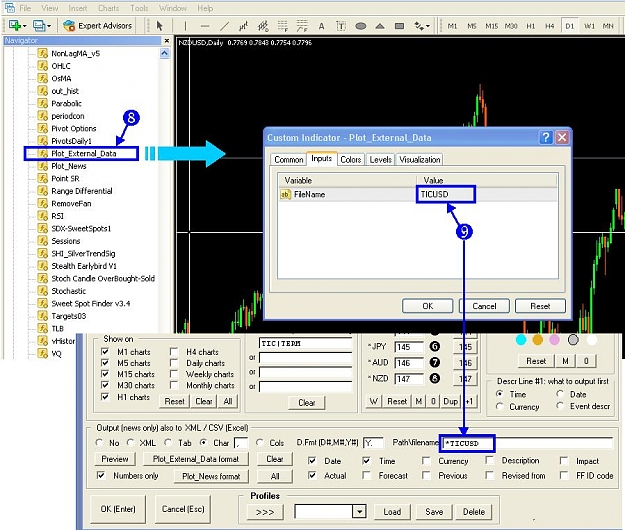Screen dimensions: 625x530
Task: Toggle the Forecast output checkbox
Action: coord(366,475)
